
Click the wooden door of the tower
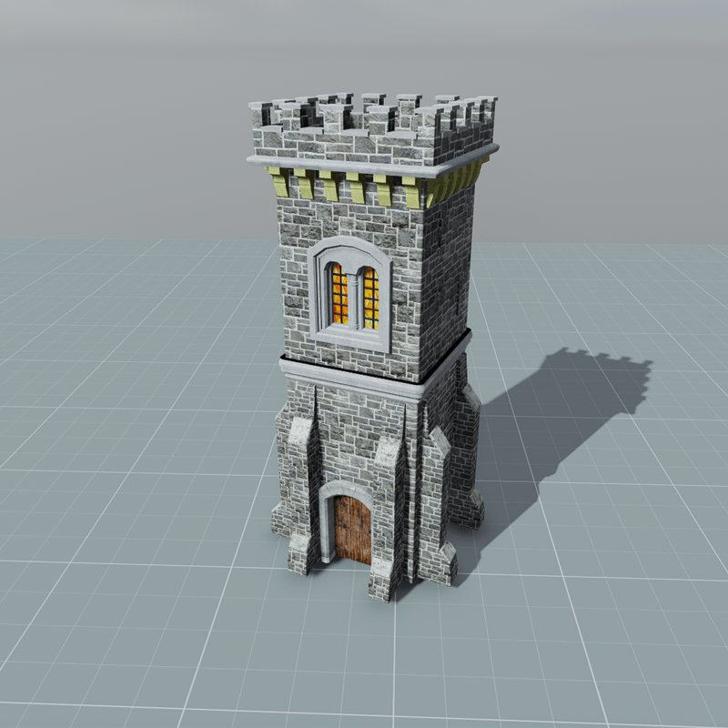coord(352,531)
